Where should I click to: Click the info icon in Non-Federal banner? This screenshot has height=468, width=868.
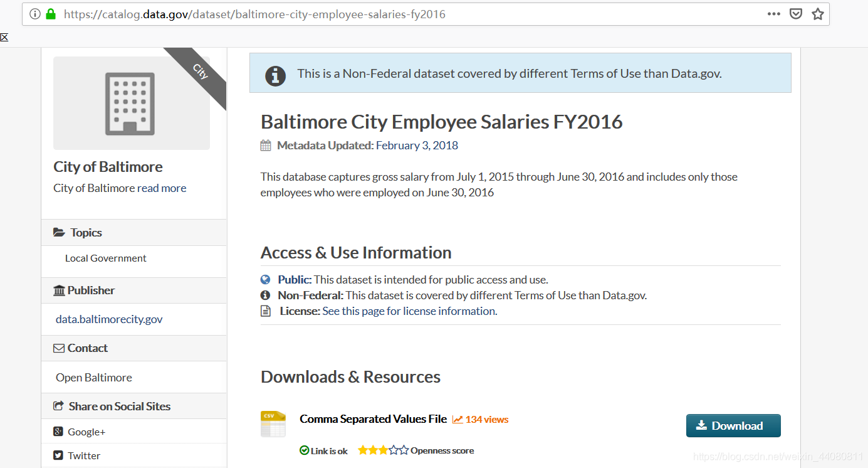tap(275, 76)
